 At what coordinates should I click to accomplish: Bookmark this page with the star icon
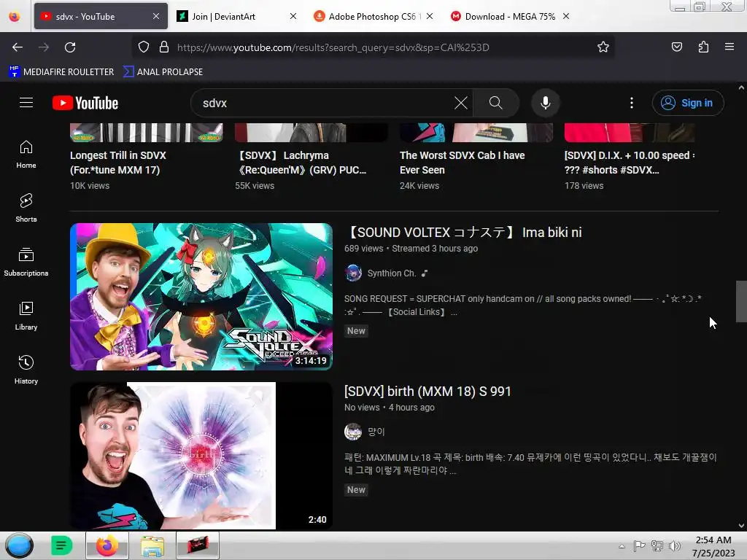[603, 47]
